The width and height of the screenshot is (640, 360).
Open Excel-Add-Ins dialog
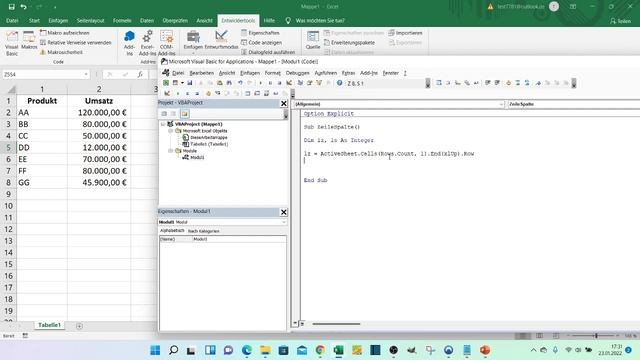point(147,43)
